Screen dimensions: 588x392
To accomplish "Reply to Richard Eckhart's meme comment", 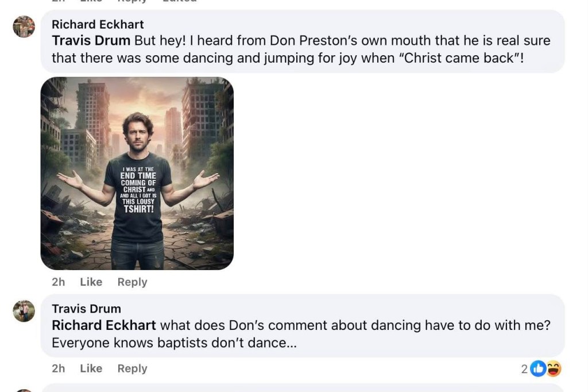I will click(132, 282).
